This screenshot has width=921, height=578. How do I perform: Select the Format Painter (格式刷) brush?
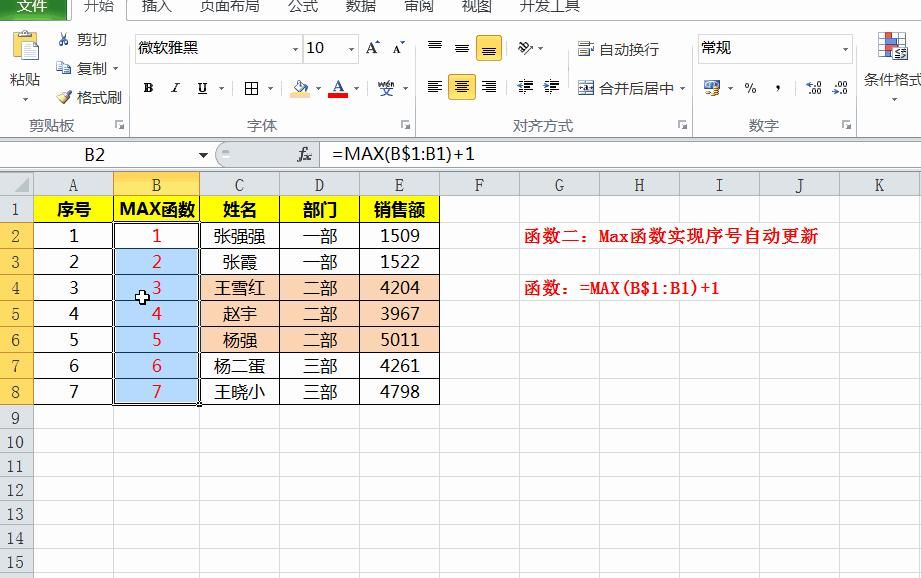[89, 97]
